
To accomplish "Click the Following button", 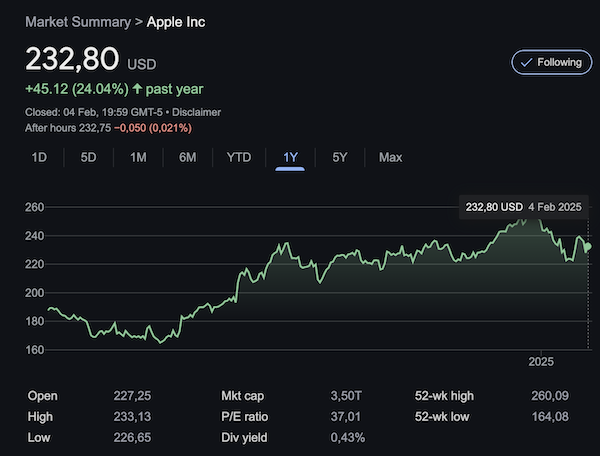I will coord(551,62).
